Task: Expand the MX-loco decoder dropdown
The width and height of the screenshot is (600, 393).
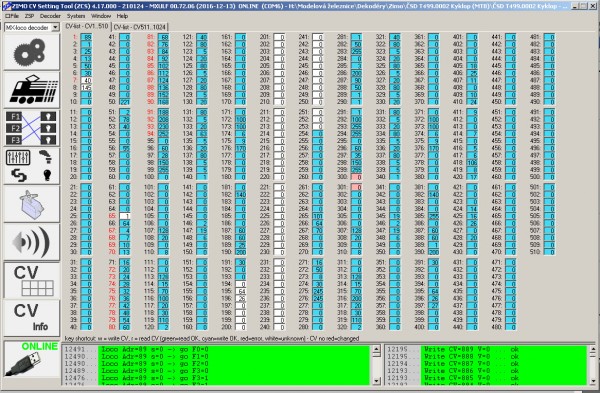Action: click(55, 27)
